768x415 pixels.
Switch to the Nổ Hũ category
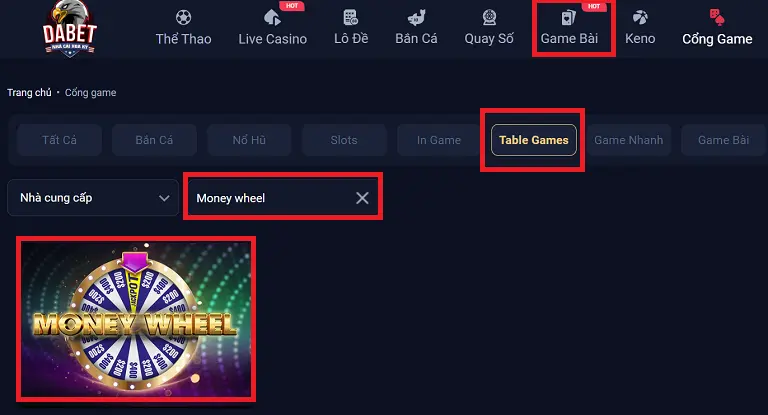click(249, 140)
